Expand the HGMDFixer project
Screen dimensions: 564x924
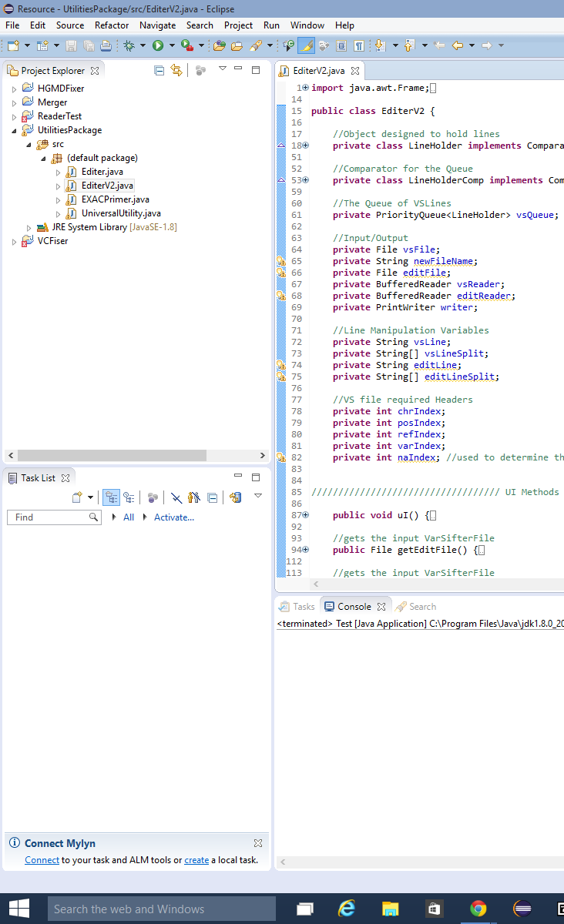14,89
